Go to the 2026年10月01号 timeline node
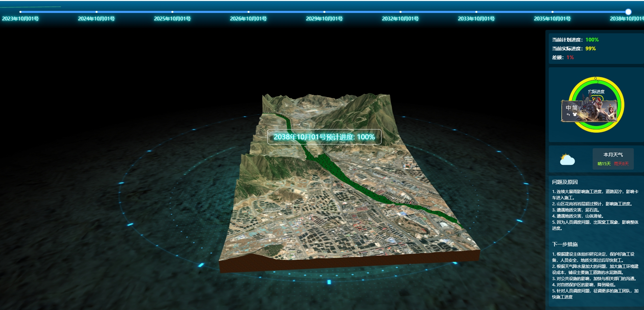This screenshot has height=310, width=644. [249, 12]
